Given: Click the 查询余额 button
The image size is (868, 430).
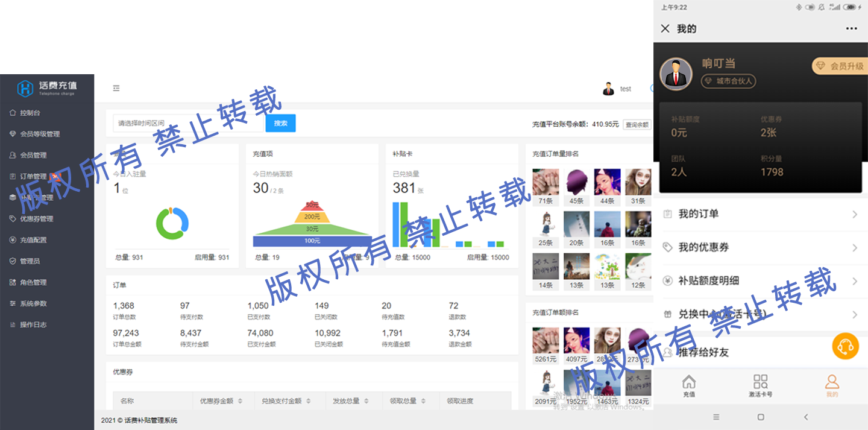Looking at the screenshot, I should click(x=637, y=125).
